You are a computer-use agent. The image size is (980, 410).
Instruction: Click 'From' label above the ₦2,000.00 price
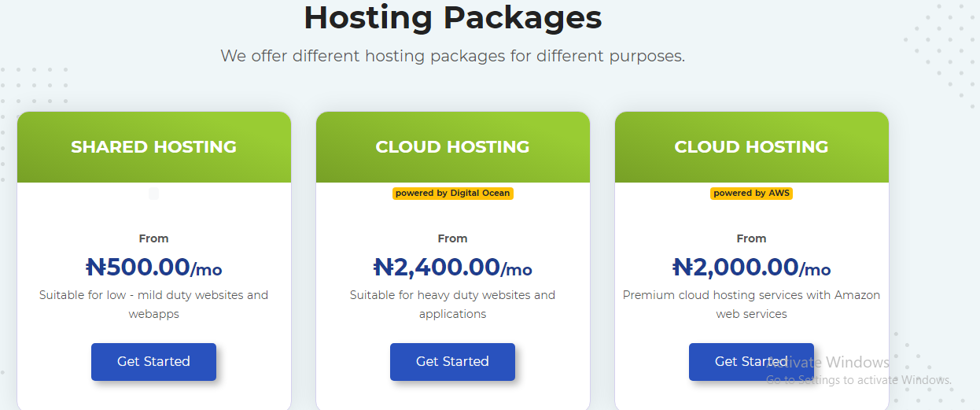(x=751, y=238)
